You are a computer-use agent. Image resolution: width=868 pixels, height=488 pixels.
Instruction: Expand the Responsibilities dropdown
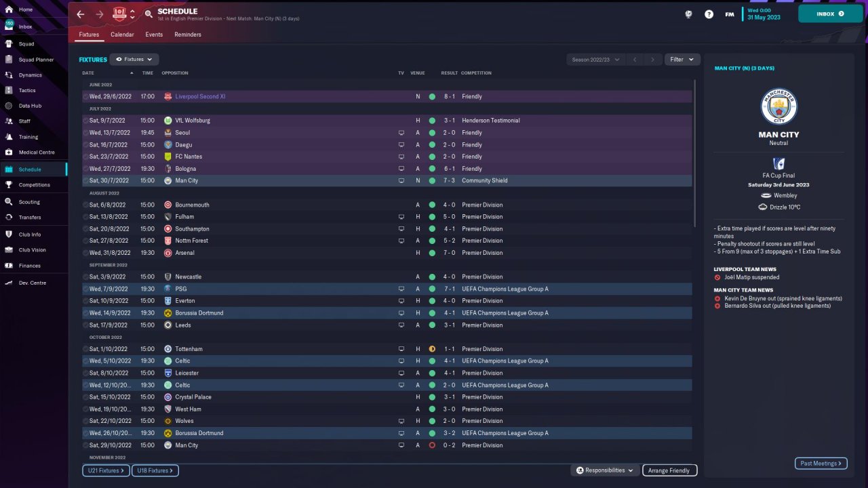coord(605,470)
